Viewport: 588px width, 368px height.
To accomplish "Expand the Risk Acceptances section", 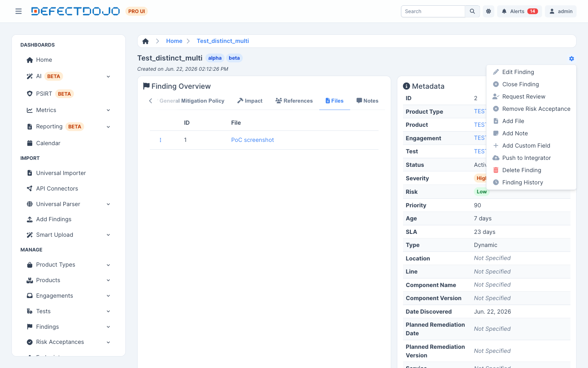I will pos(69,342).
